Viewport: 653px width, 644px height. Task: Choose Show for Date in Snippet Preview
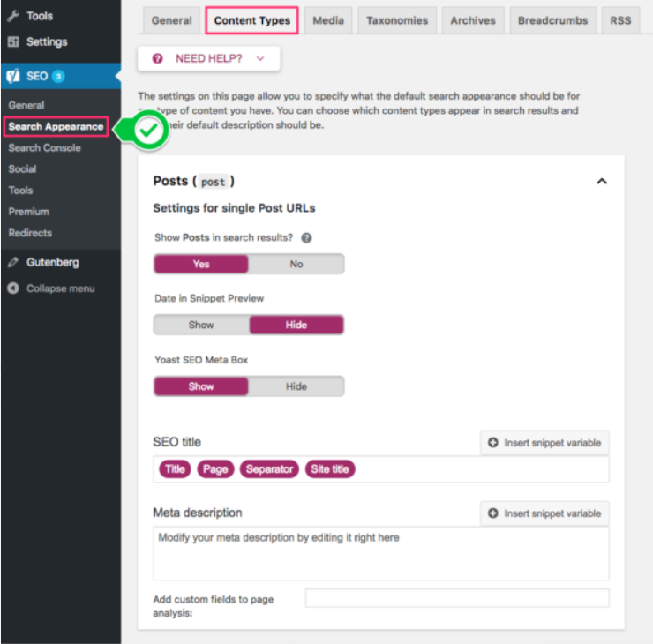click(x=201, y=325)
